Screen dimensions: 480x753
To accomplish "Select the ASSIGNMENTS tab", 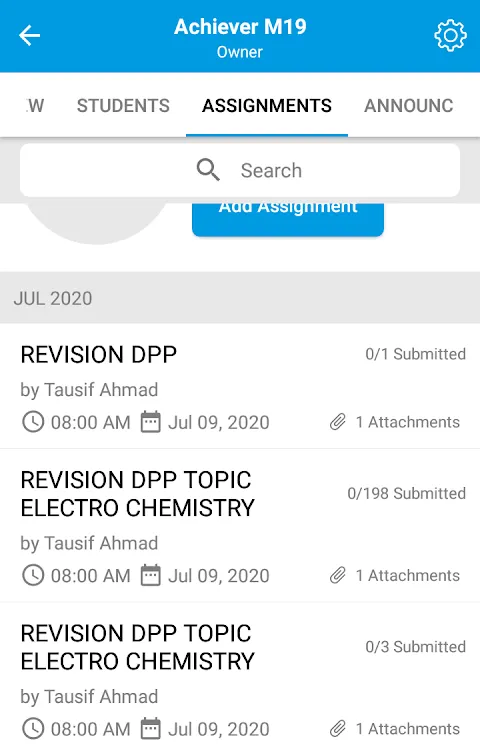I will (x=267, y=106).
